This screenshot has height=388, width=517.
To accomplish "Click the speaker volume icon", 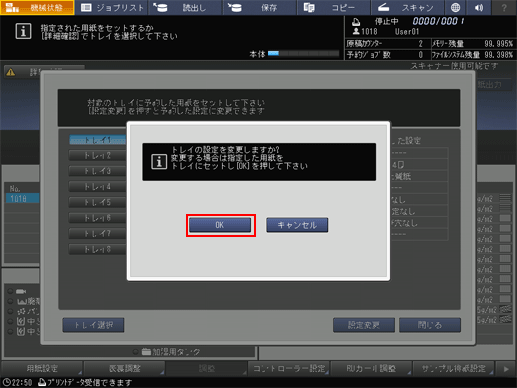I will pyautogui.click(x=479, y=7).
